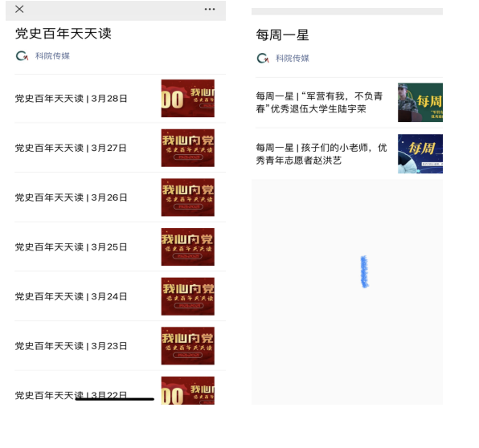Select the 3月27日 article thumbnail
The image size is (479, 448).
(188, 148)
